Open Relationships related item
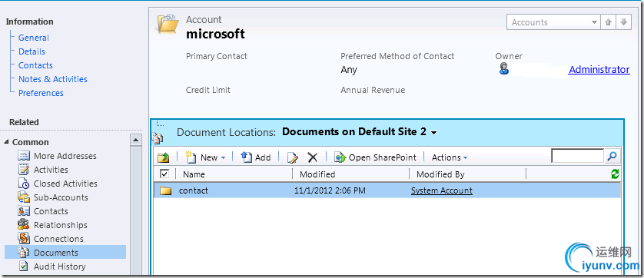The image size is (644, 278). pyautogui.click(x=61, y=226)
